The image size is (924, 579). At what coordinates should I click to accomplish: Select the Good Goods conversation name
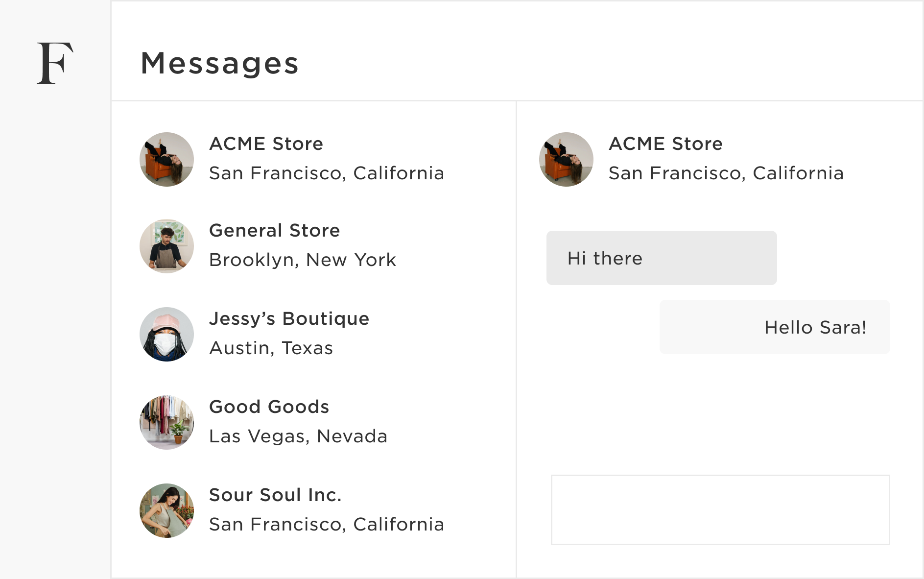(x=269, y=407)
